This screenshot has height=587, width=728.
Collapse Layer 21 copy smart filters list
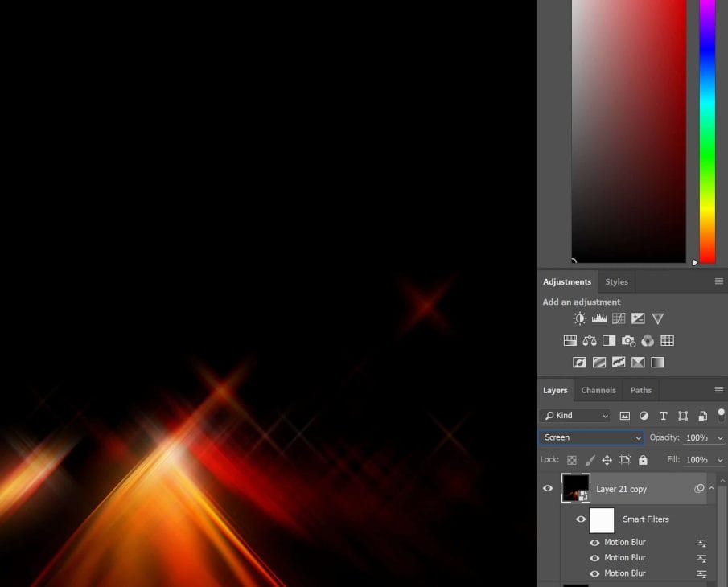click(x=711, y=488)
